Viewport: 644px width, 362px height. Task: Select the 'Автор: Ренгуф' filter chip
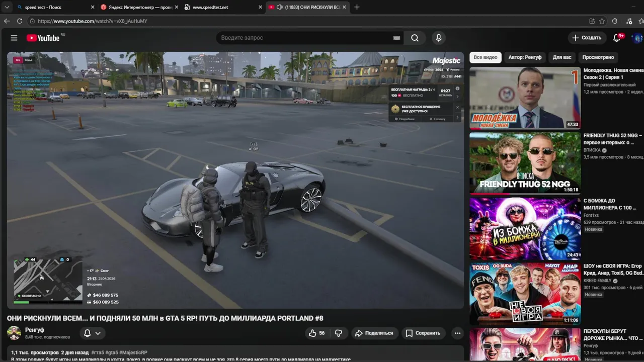click(525, 57)
